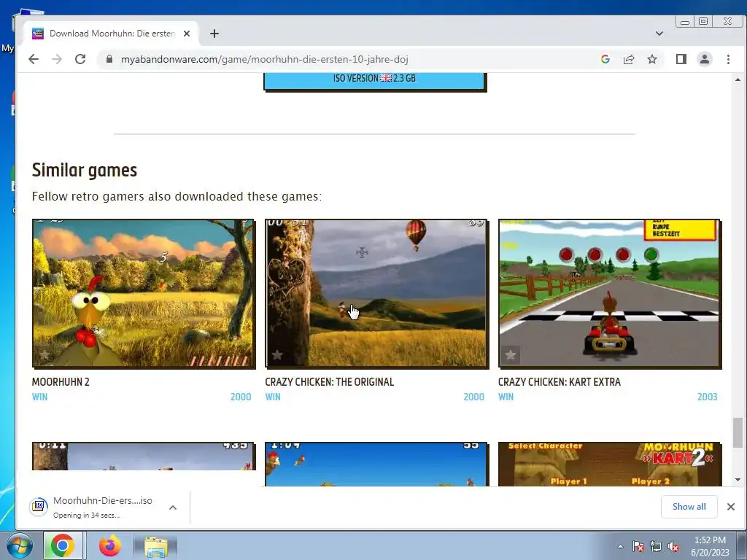Click the scrollbar down arrow
The height and width of the screenshot is (560, 747).
pos(738,480)
